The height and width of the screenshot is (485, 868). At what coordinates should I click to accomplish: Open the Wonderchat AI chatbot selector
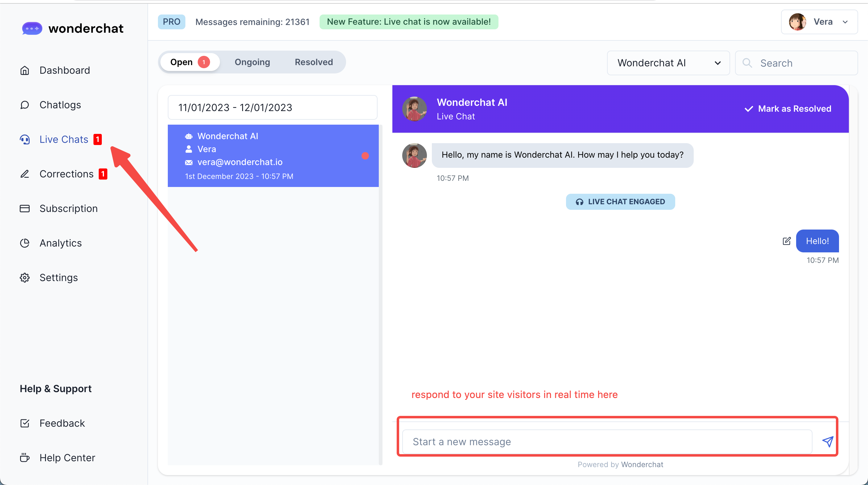(x=668, y=63)
